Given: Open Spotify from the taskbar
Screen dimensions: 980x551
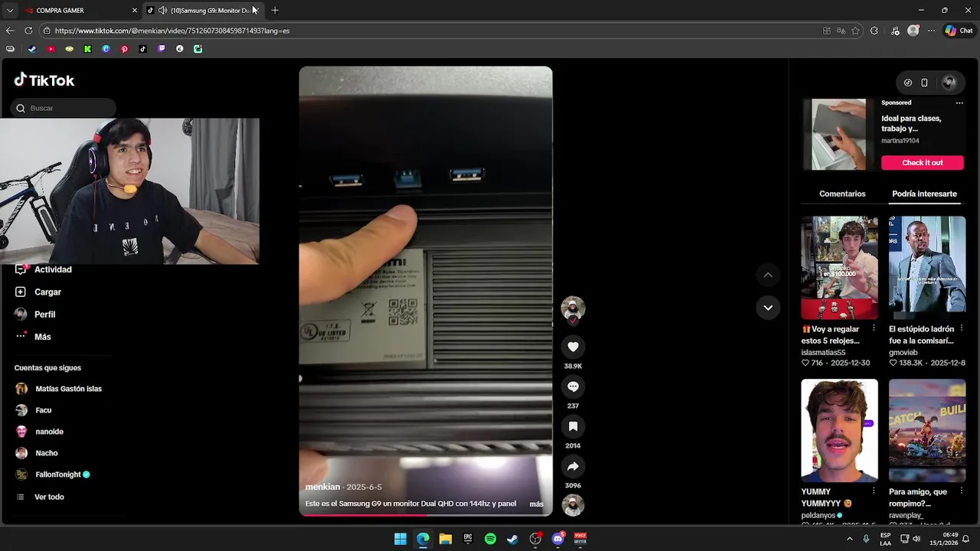Looking at the screenshot, I should [x=490, y=539].
